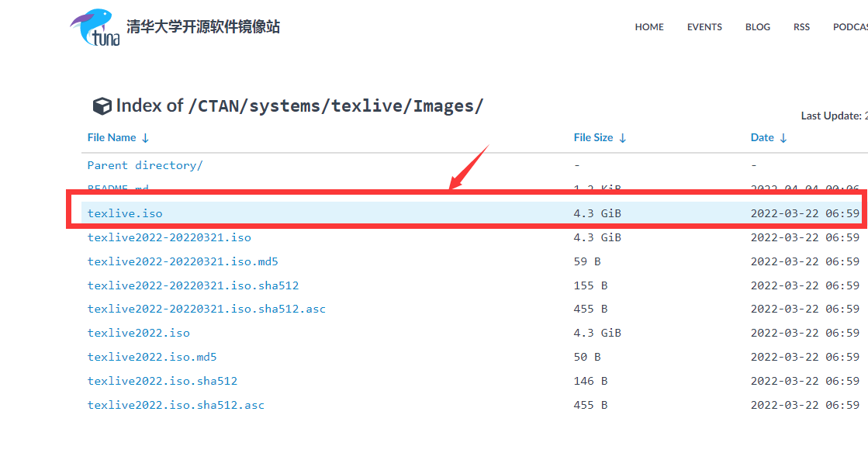Click the 4.3 GiB size of texlive.iso
This screenshot has width=868, height=453.
tap(597, 213)
